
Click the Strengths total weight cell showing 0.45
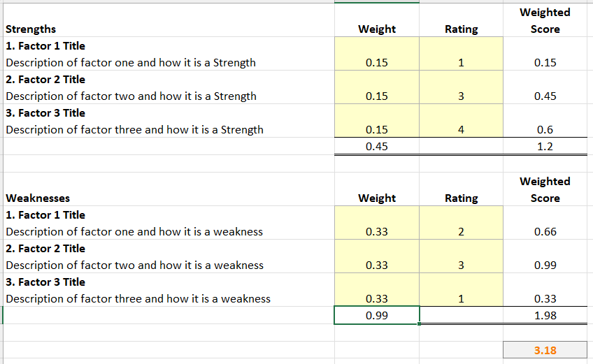click(x=377, y=147)
